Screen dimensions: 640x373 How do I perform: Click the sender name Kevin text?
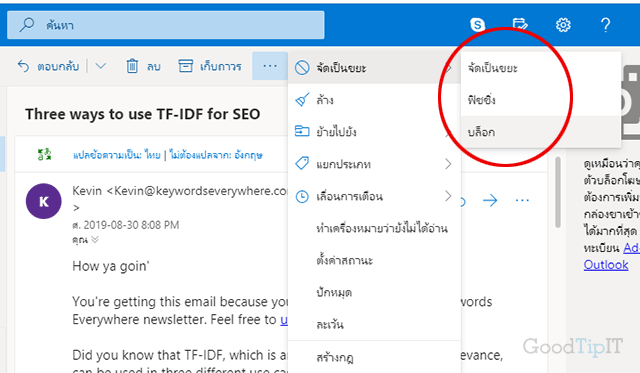point(87,191)
